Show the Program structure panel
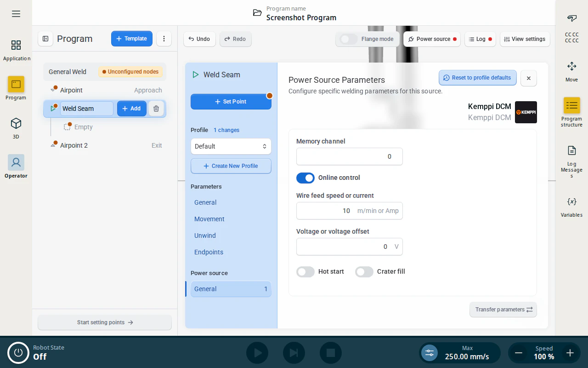This screenshot has width=588, height=368. click(x=572, y=112)
